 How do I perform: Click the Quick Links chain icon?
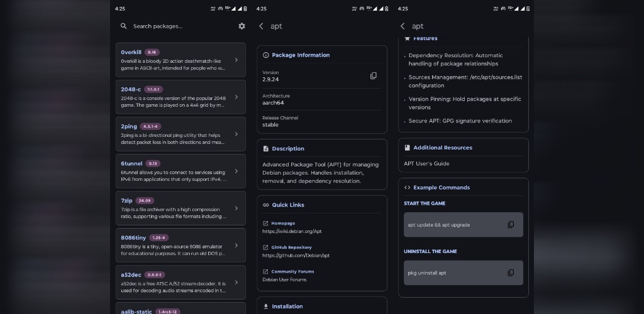tap(266, 205)
